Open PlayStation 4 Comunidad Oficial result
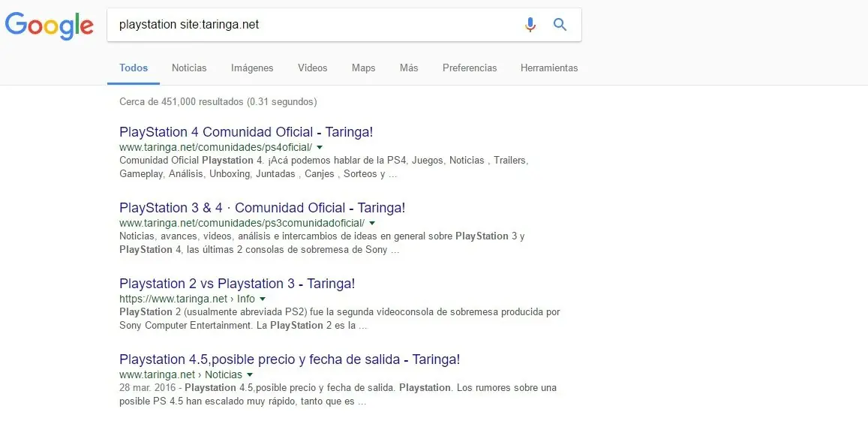This screenshot has height=421, width=868. 246,132
